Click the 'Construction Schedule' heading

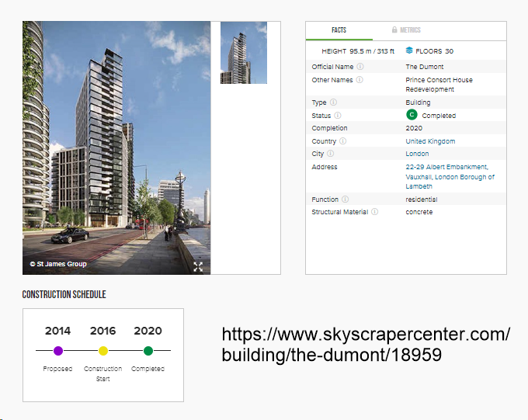tap(64, 294)
